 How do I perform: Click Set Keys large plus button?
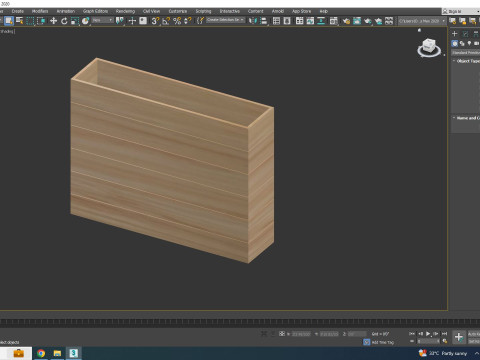pyautogui.click(x=459, y=337)
